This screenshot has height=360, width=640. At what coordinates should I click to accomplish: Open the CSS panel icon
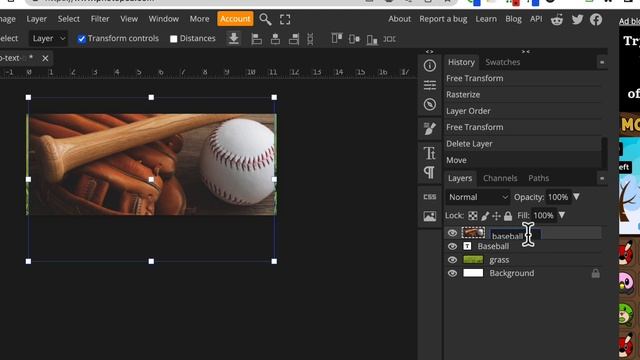[x=429, y=197]
